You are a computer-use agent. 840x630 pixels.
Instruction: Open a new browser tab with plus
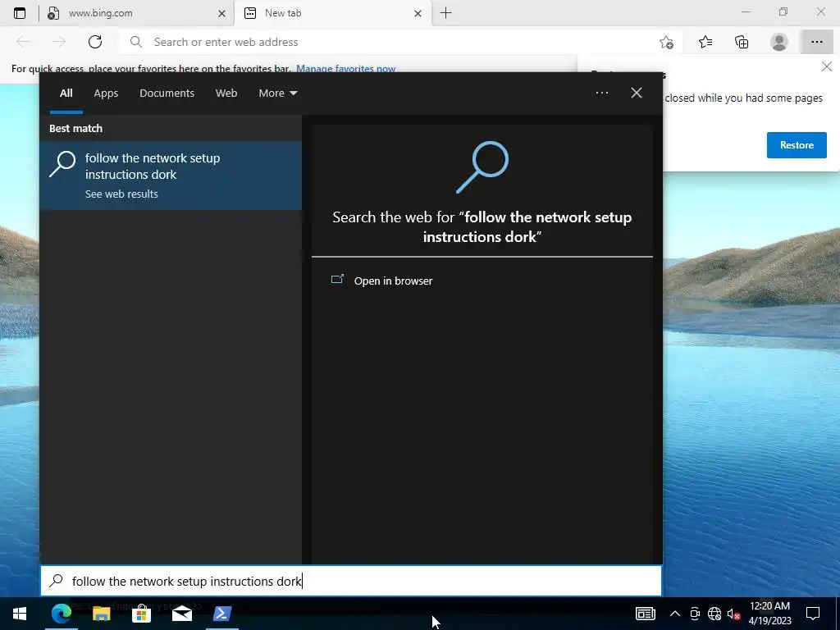tap(445, 13)
